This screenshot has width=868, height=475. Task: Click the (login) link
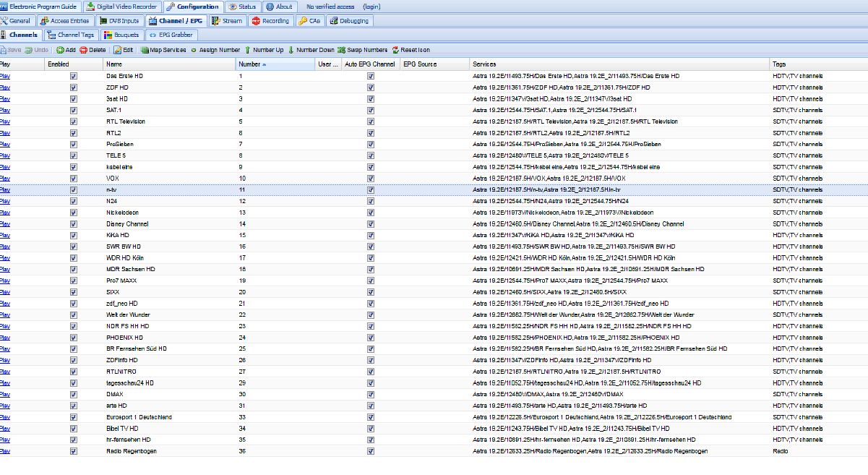coord(373,7)
